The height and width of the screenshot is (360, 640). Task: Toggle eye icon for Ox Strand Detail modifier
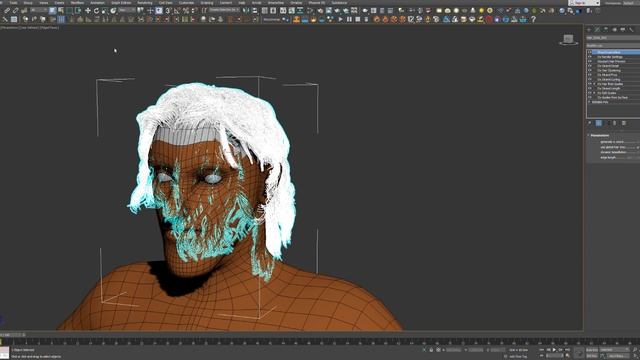[589, 66]
